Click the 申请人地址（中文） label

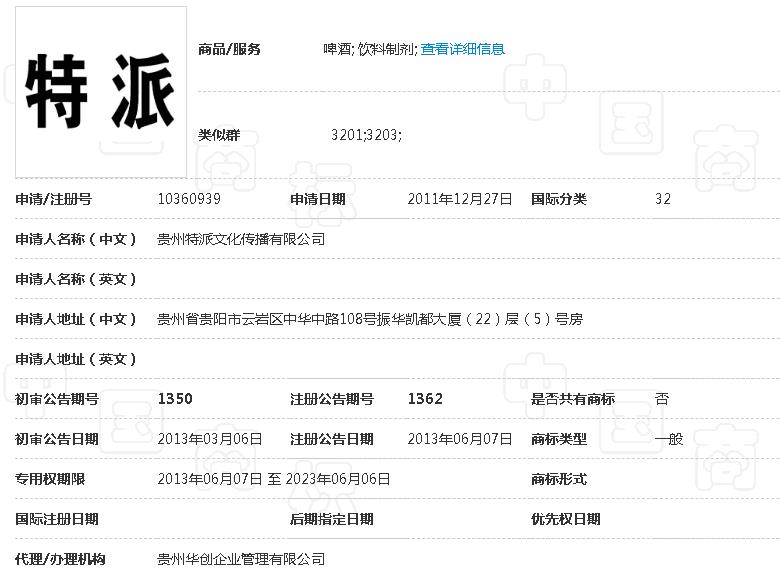pos(76,319)
